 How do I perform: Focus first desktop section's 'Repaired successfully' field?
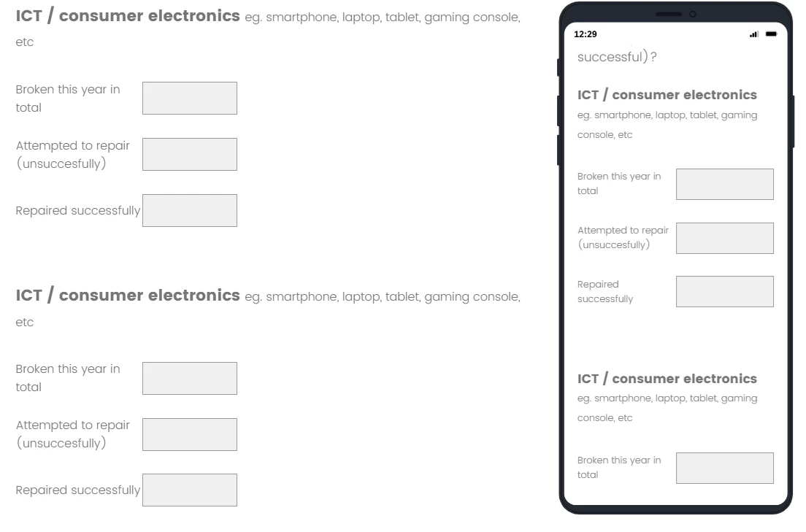[190, 210]
